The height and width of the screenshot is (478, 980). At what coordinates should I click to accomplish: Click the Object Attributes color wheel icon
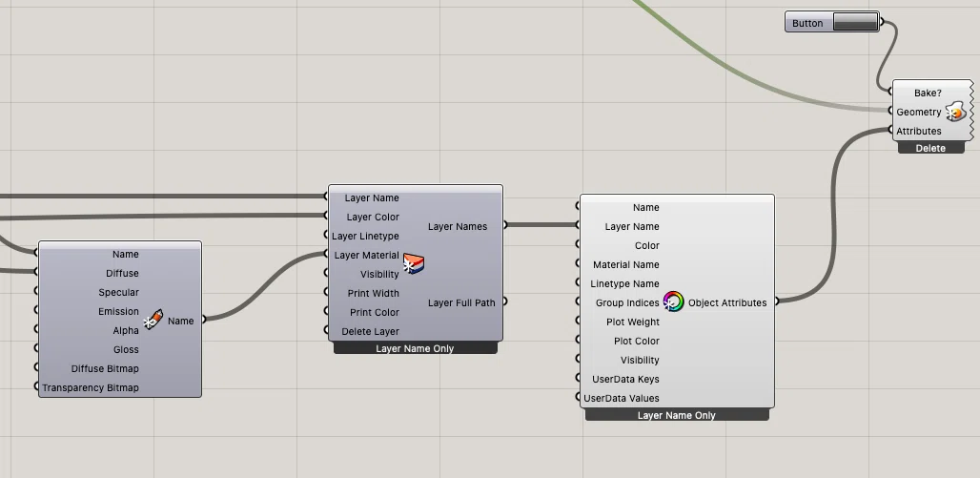[673, 302]
